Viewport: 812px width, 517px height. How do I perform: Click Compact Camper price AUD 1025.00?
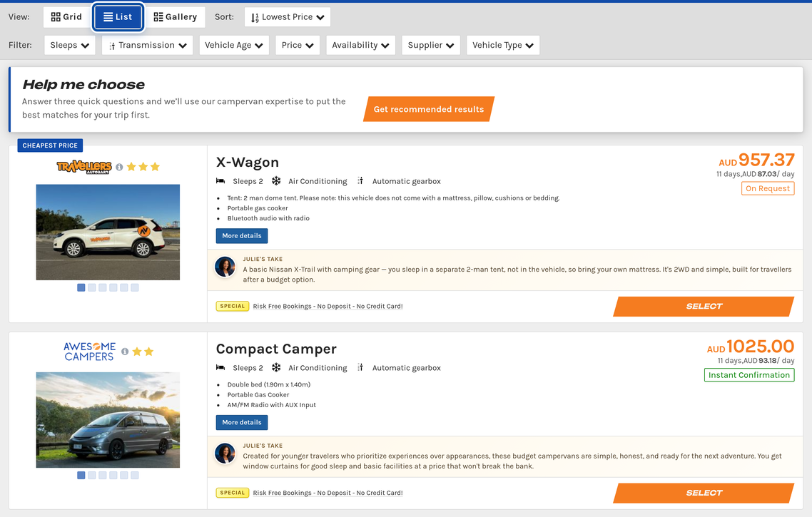pyautogui.click(x=751, y=347)
